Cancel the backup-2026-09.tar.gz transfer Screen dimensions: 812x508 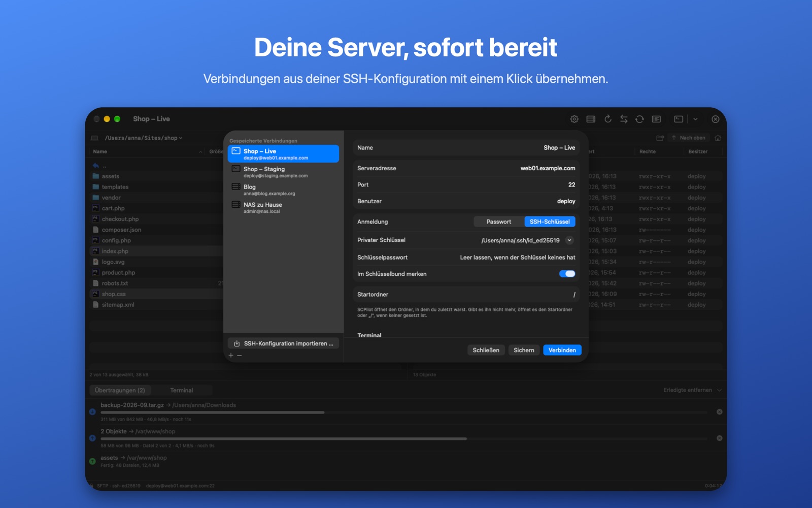[719, 412]
